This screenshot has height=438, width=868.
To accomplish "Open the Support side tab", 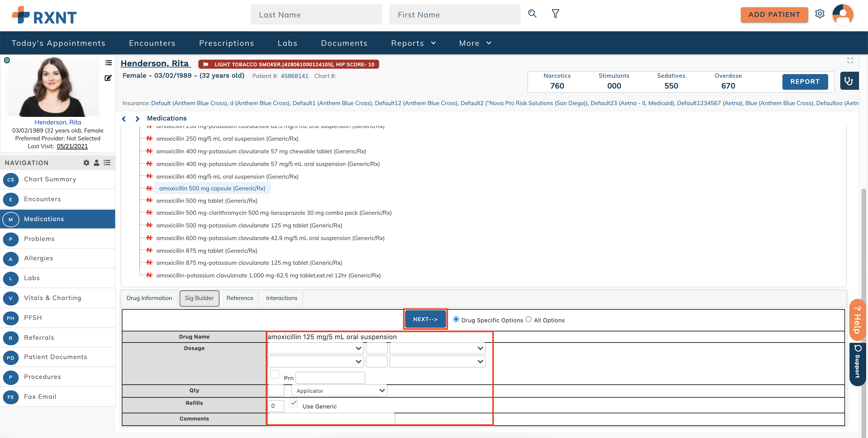I will pyautogui.click(x=858, y=364).
